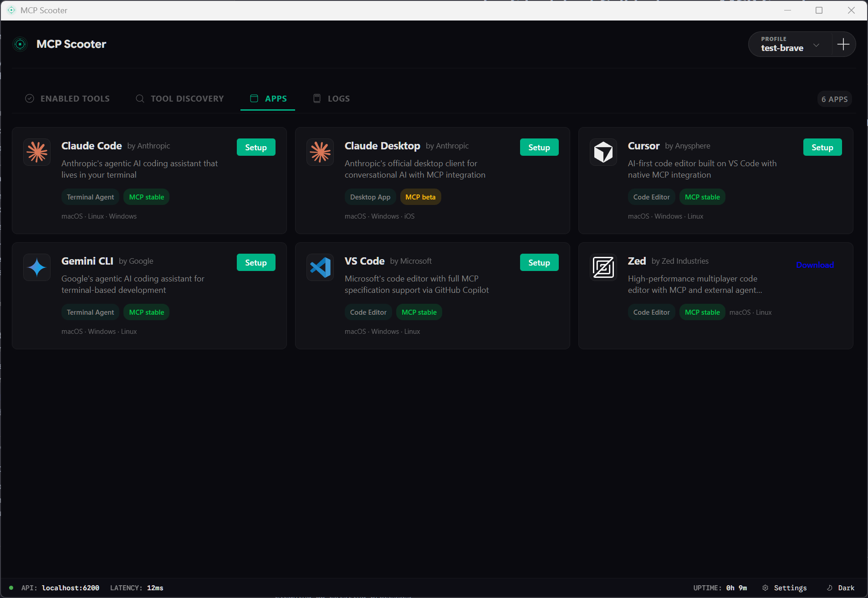Click the magnifier icon beside Tool Discovery
Viewport: 868px width, 598px height.
click(x=140, y=98)
